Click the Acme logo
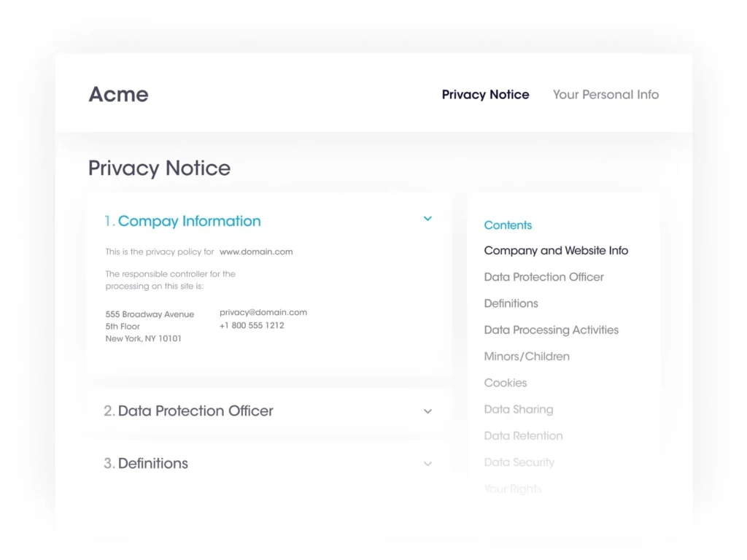 (x=118, y=95)
